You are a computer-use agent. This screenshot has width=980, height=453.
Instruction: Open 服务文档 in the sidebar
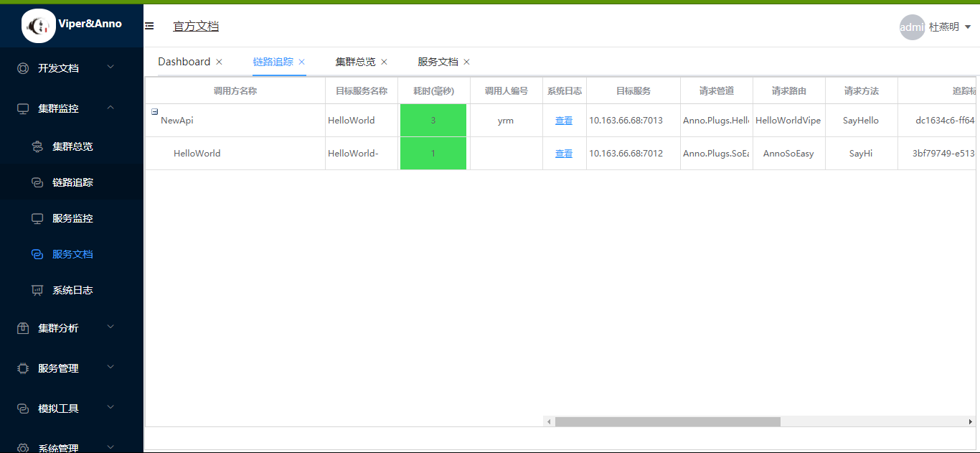(x=72, y=254)
